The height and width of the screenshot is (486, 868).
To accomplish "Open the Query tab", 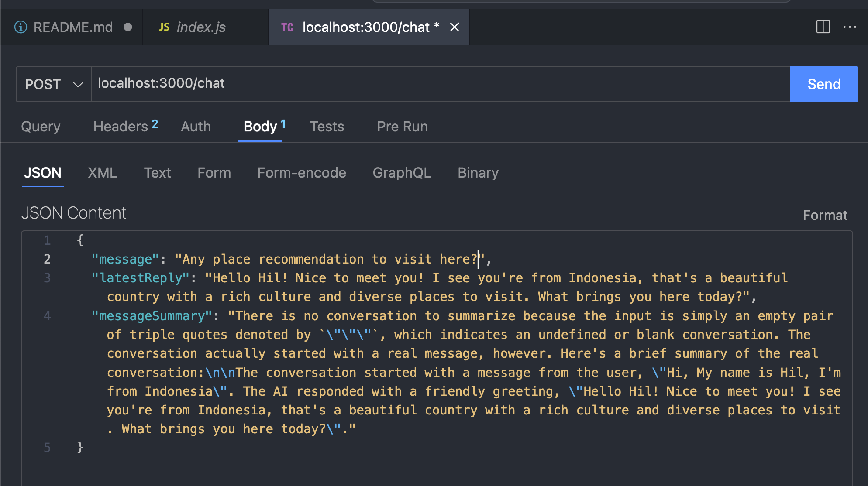I will click(41, 127).
